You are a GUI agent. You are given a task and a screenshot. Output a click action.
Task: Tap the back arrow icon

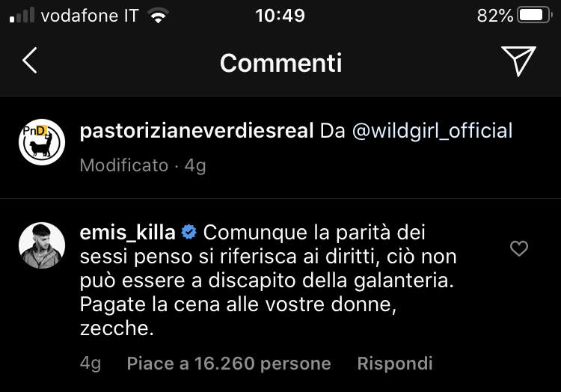(x=29, y=62)
